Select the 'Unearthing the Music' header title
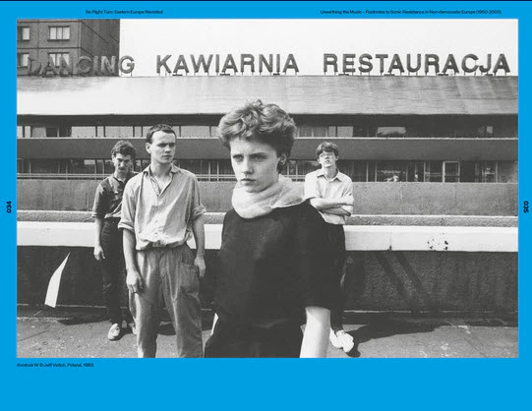 click(x=410, y=12)
